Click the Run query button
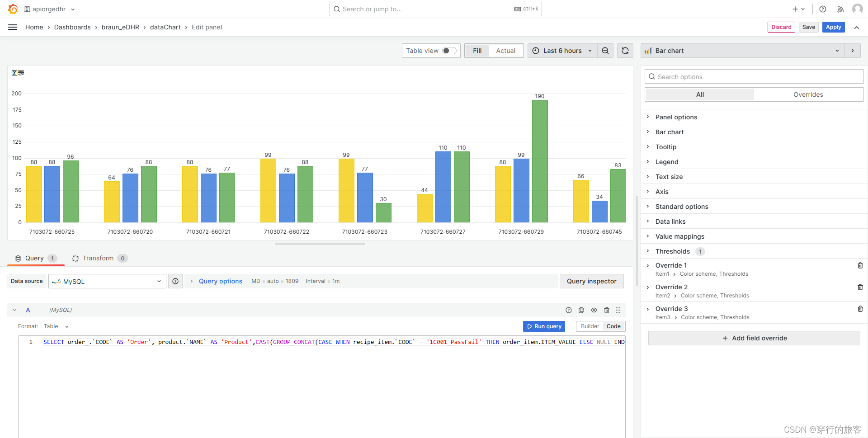This screenshot has width=868, height=438. 544,326
